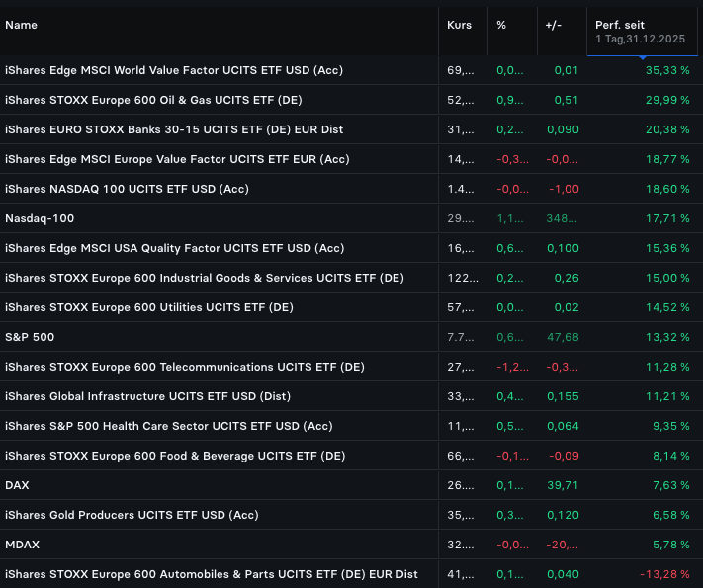Click the -0,09 change for Food & Beverage
Screen dimensions: 703x588
(564, 456)
